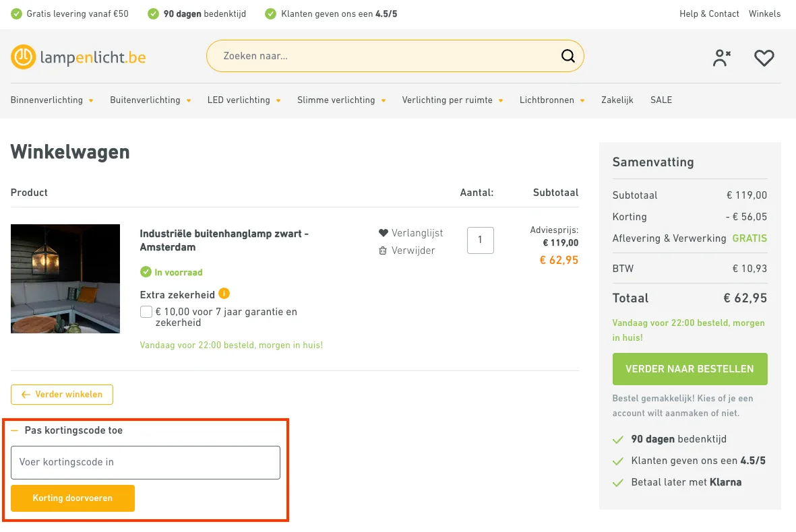Screen dimensions: 796x532
Task: Open the Zakelijk menu item
Action: (x=617, y=100)
